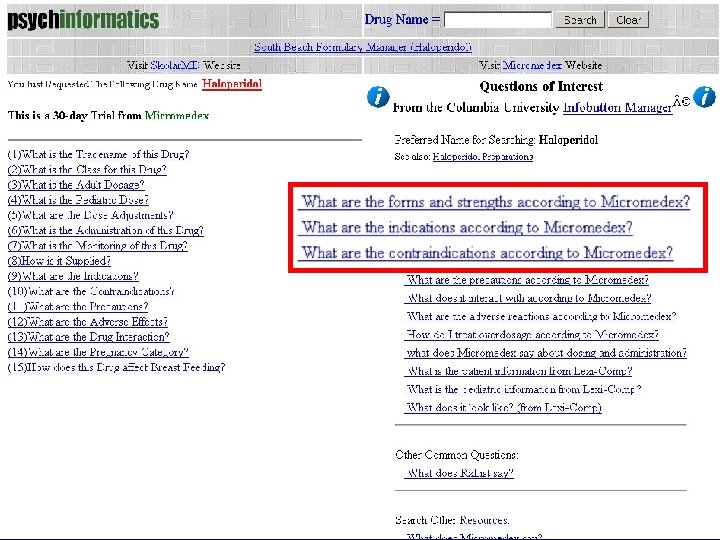Select question 5 about Dose Adjustments
This screenshot has height=540, width=720.
(x=90, y=215)
